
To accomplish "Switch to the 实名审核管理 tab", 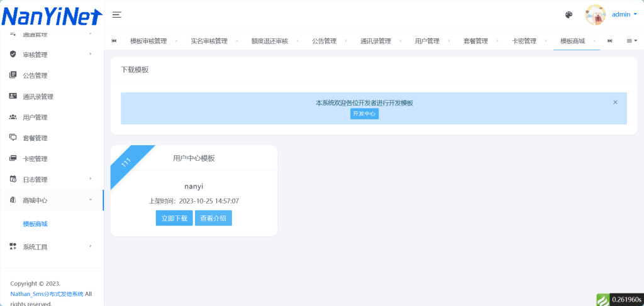I will point(209,41).
